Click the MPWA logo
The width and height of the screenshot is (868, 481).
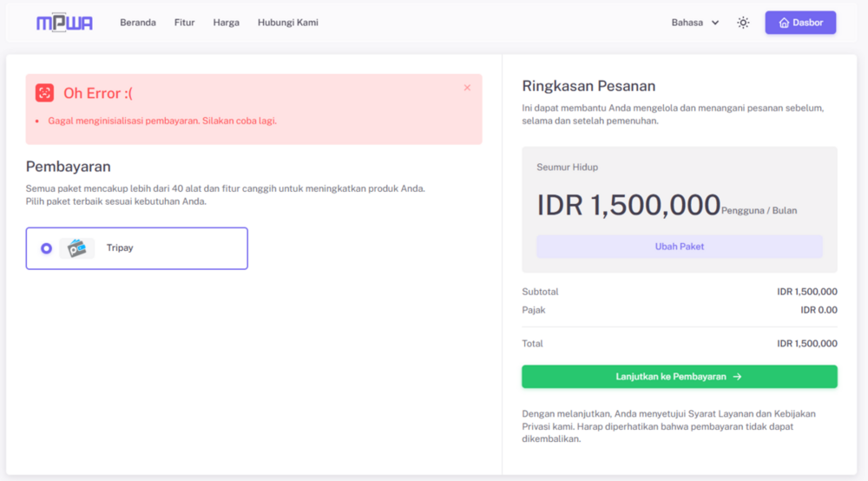[64, 23]
